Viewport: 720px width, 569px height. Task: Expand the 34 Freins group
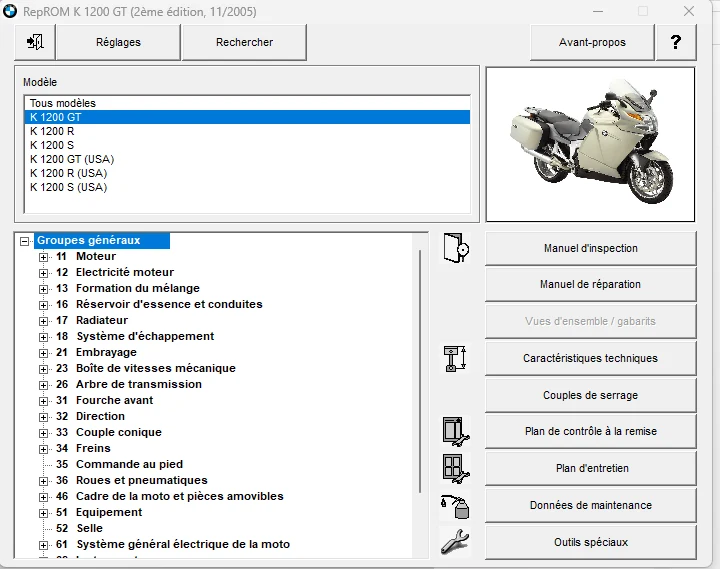pyautogui.click(x=43, y=449)
